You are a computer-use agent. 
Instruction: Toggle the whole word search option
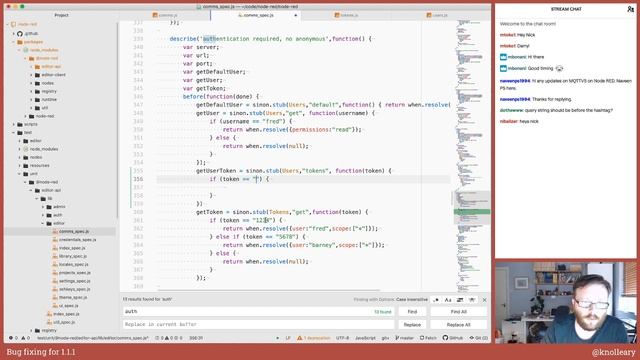(472, 300)
